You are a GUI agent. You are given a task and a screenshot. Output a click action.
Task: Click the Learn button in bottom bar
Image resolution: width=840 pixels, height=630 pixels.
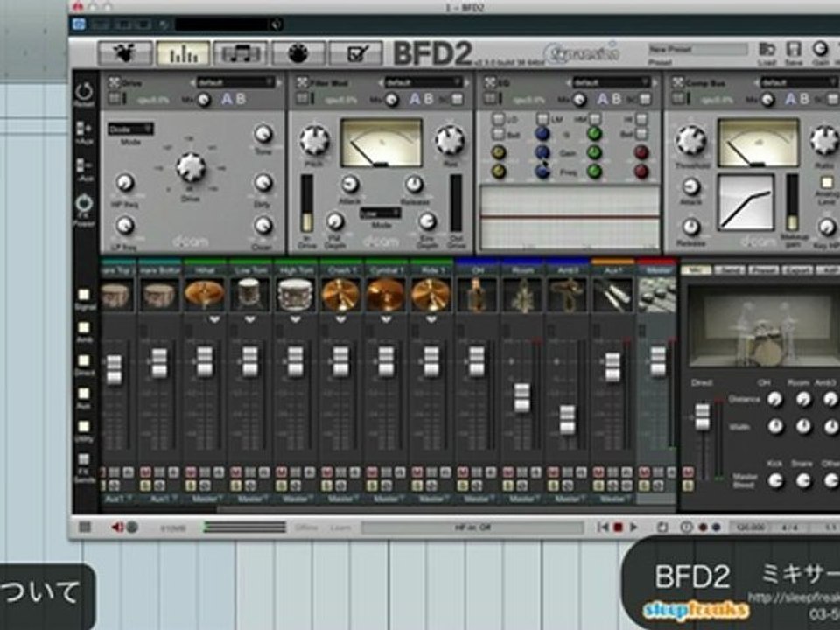pos(340,528)
